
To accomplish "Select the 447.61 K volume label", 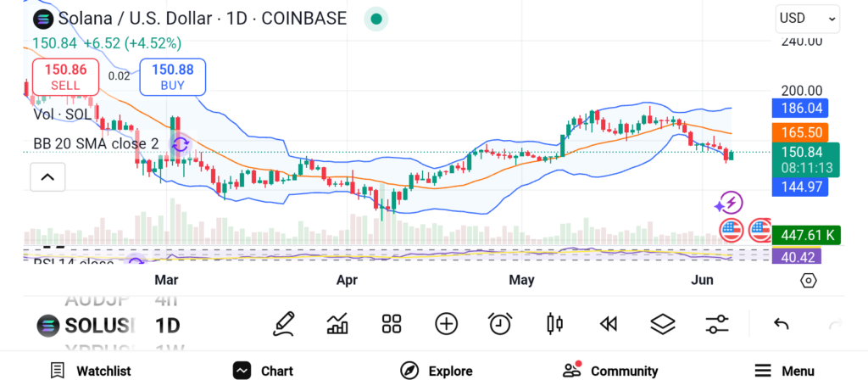I will point(806,236).
